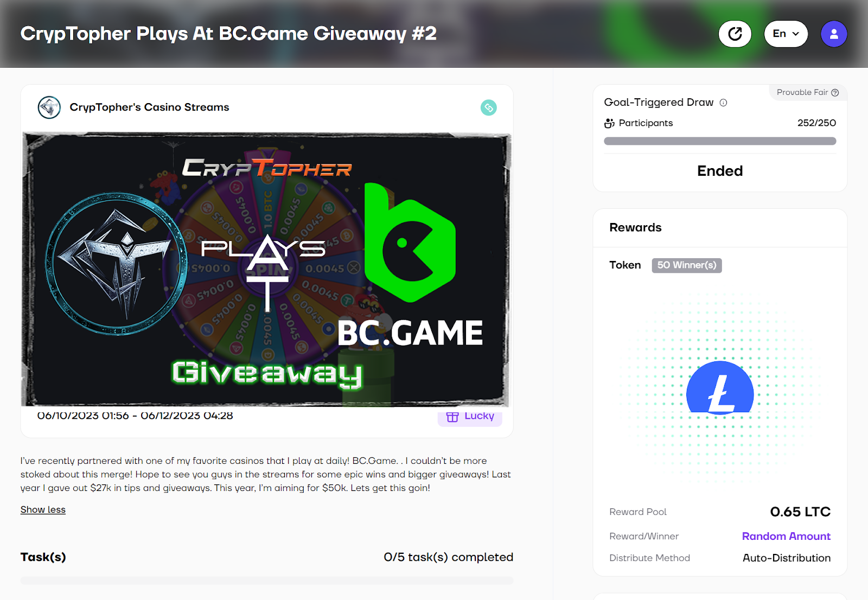This screenshot has width=868, height=600.
Task: Click the Litecoin token icon
Action: pos(720,387)
